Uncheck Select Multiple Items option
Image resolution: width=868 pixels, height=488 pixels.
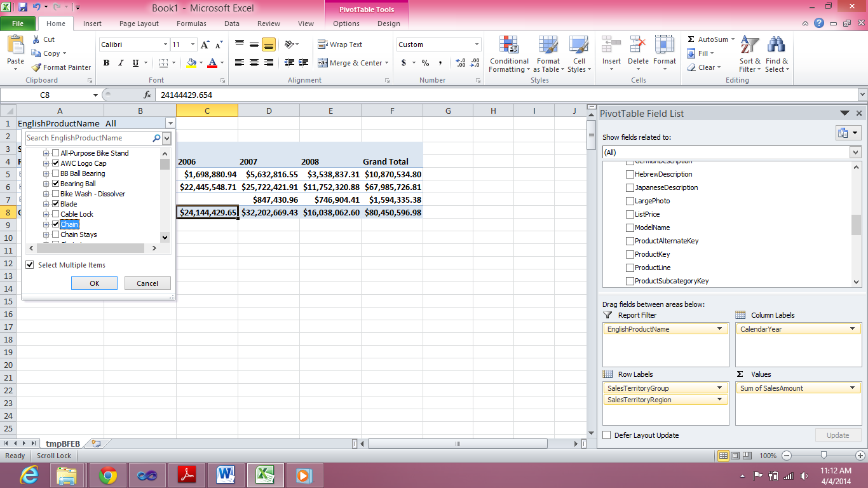tap(30, 265)
